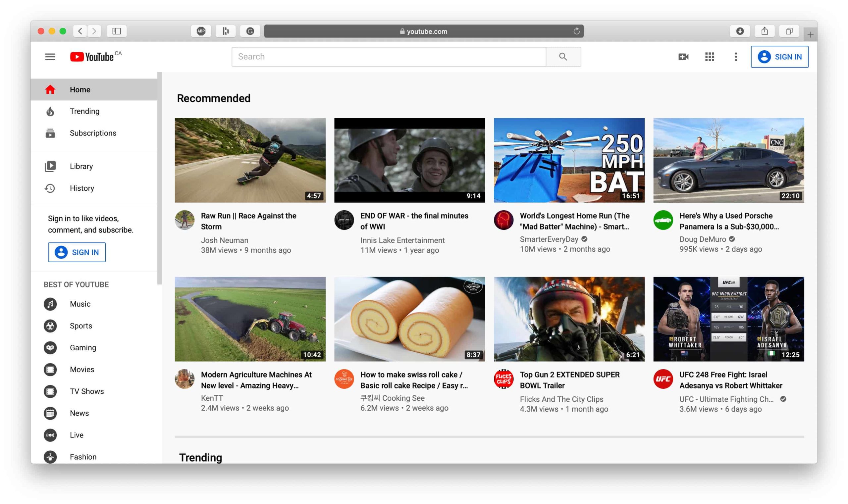The height and width of the screenshot is (504, 848).
Task: Click the bars extension icon in toolbar
Action: [x=226, y=31]
